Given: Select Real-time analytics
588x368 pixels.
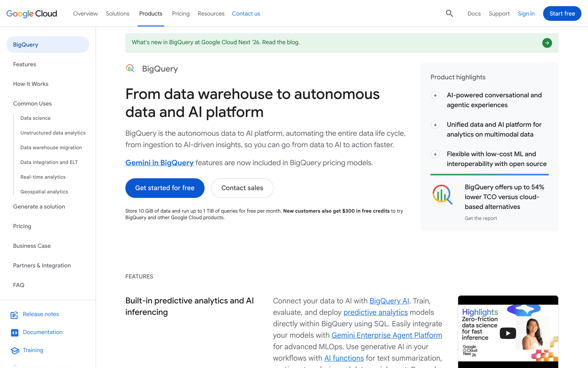Looking at the screenshot, I should coord(43,177).
